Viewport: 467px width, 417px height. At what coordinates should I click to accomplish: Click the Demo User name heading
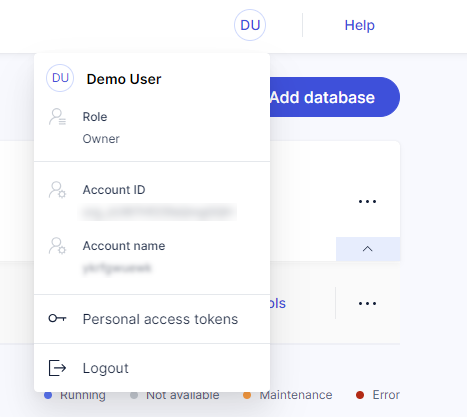(124, 79)
